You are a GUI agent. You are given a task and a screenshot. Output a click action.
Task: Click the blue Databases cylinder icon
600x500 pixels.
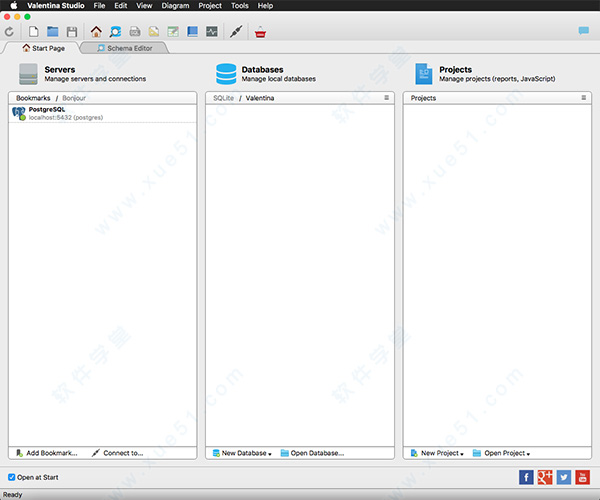(x=226, y=74)
